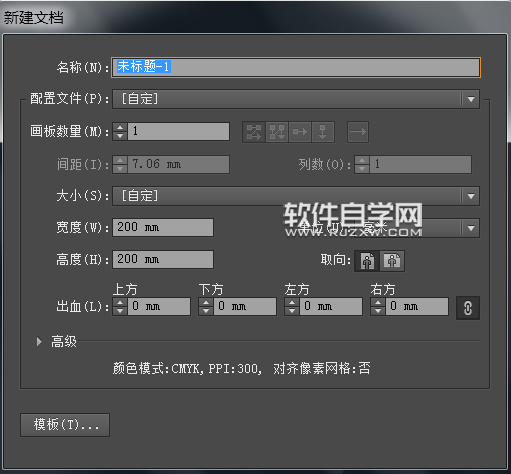
Task: Increase the 右方 right bleed stepper
Action: click(x=378, y=302)
